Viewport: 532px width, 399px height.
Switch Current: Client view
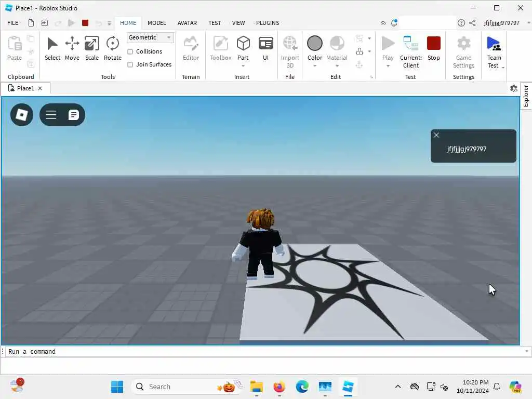(x=411, y=52)
